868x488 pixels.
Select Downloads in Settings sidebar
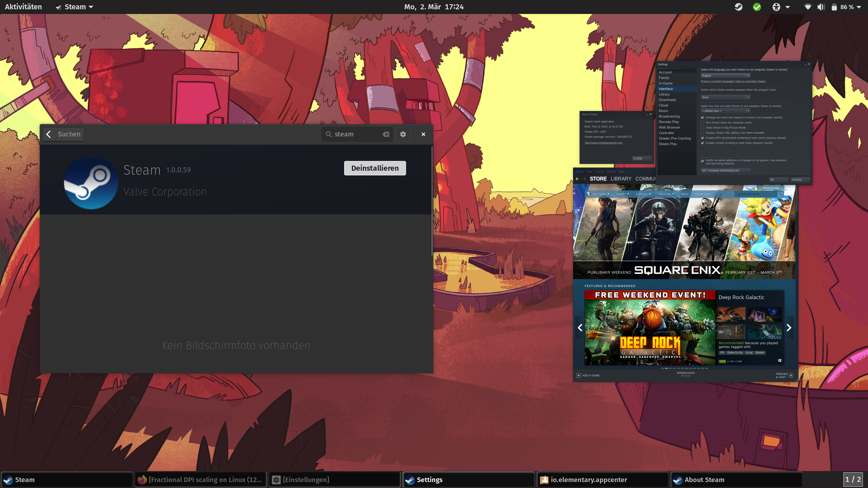pyautogui.click(x=667, y=100)
